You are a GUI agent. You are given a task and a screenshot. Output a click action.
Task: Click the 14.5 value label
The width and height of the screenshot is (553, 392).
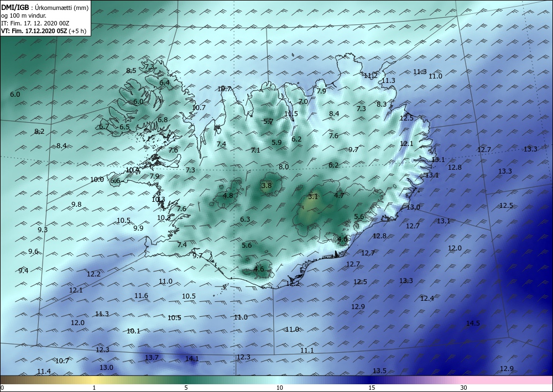[x=473, y=323]
